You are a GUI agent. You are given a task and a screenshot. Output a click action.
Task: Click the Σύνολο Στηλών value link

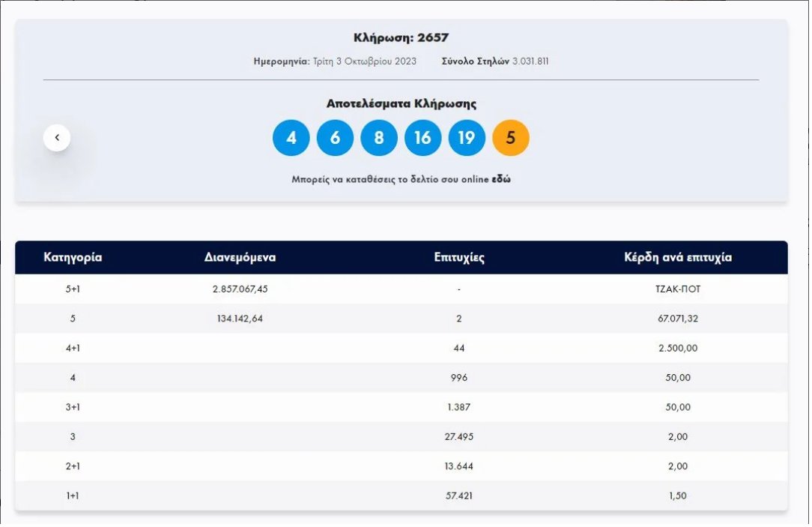pyautogui.click(x=530, y=61)
